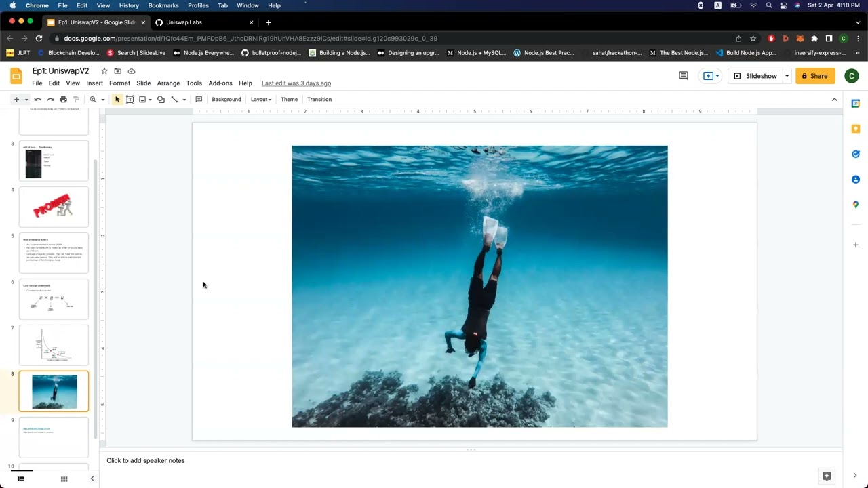Click the Share button
Image resolution: width=868 pixels, height=488 pixels.
point(814,76)
